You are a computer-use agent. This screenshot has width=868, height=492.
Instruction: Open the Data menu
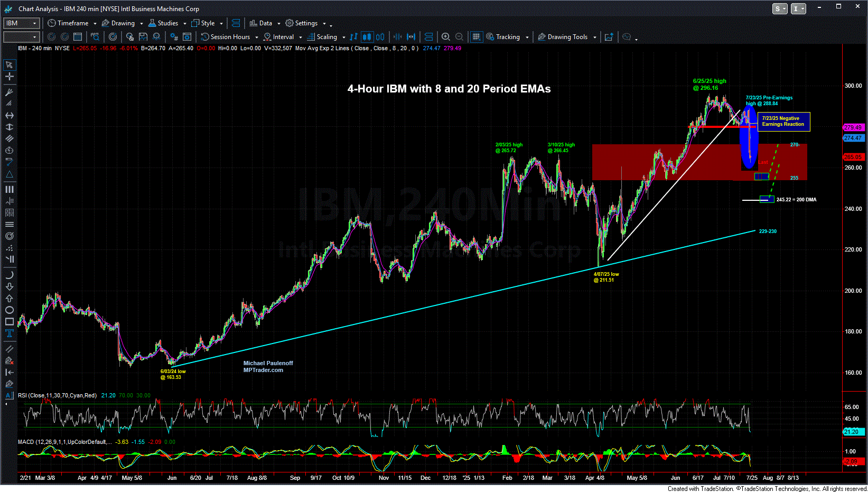click(261, 23)
